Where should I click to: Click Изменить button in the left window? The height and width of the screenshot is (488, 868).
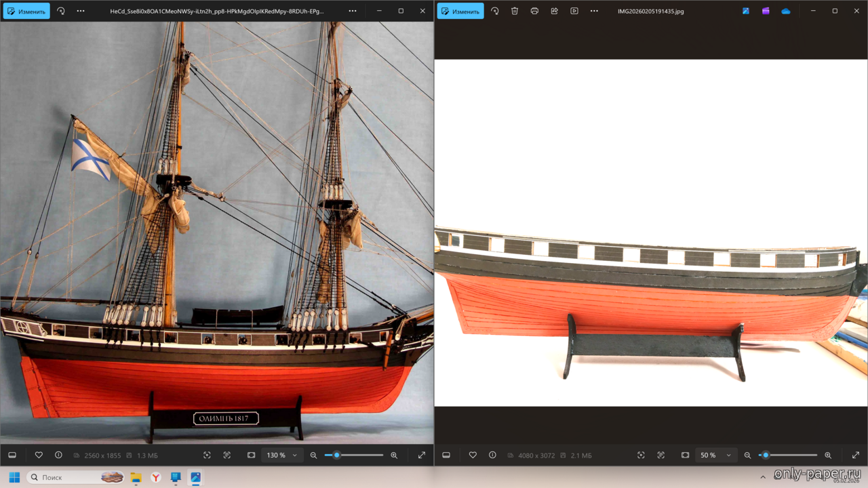point(26,12)
